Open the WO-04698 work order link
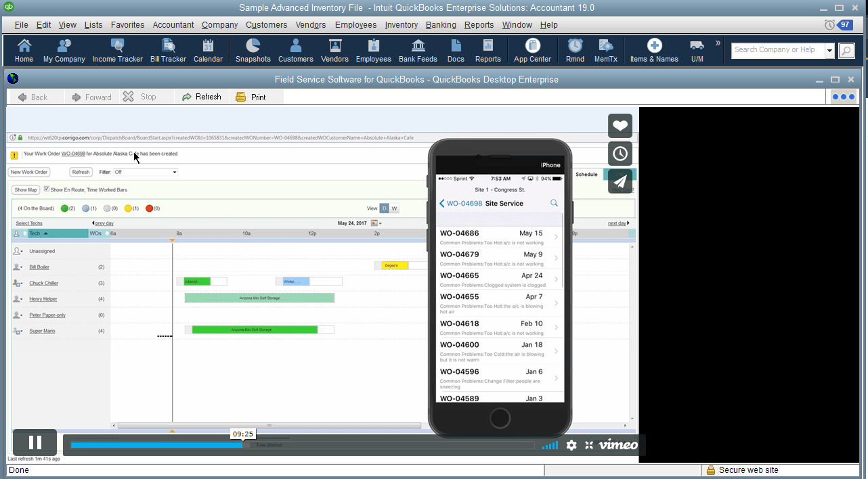Image resolution: width=868 pixels, height=479 pixels. [73, 154]
